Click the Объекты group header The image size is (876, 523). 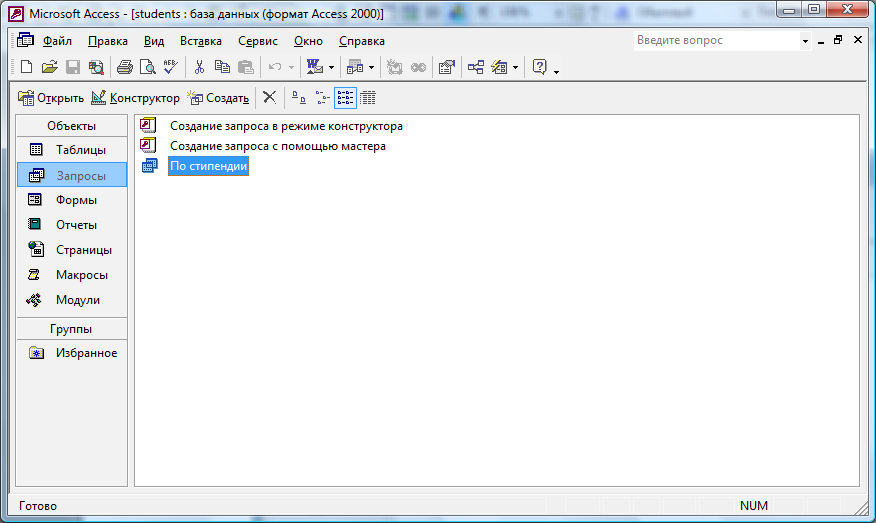72,126
